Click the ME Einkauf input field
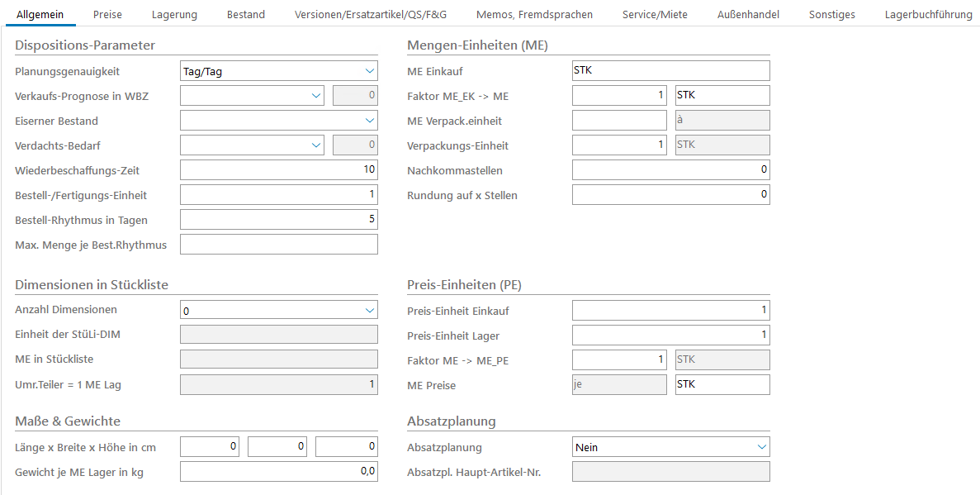This screenshot has height=495, width=980. (670, 71)
